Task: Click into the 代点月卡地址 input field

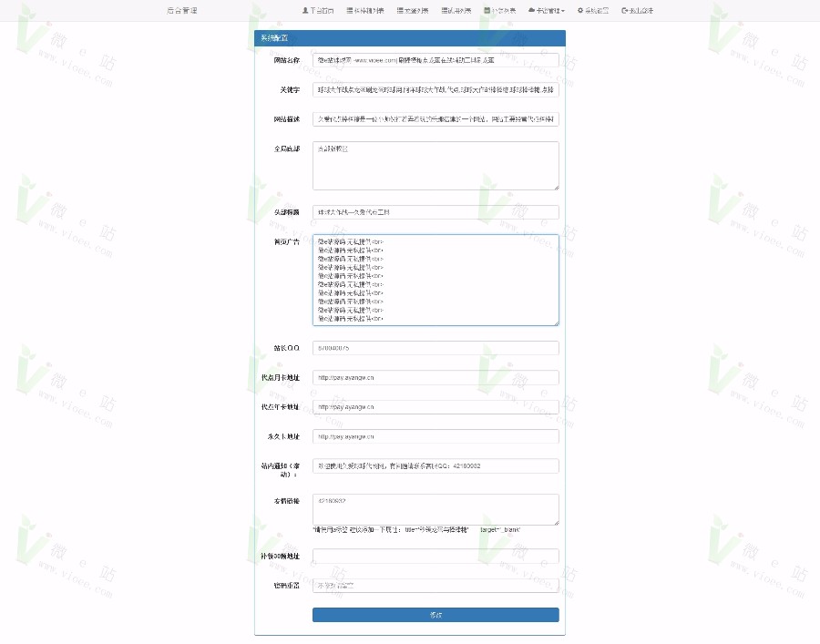Action: point(436,377)
